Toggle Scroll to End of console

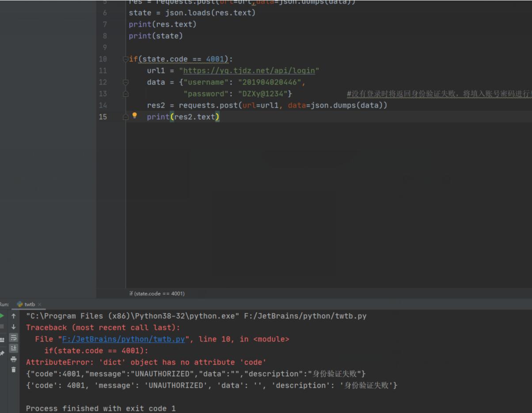(14, 348)
